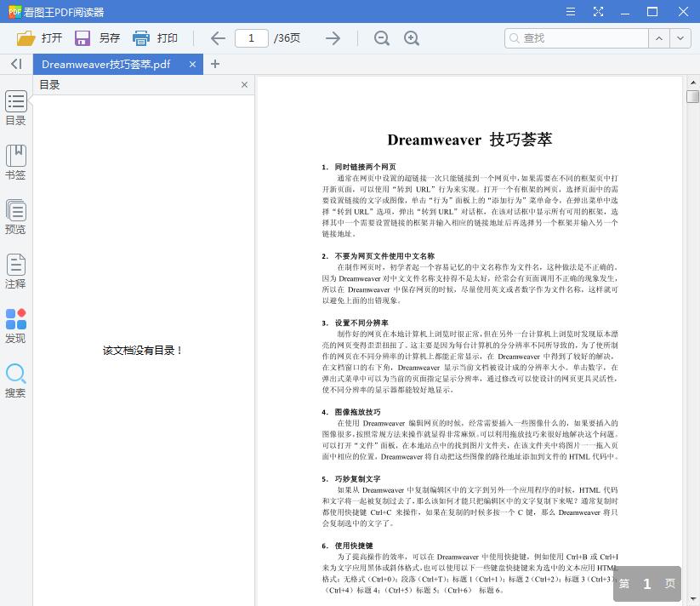Open the 书签 bookmarks sidebar panel
Screen dimensions: 700x606
tap(15, 162)
